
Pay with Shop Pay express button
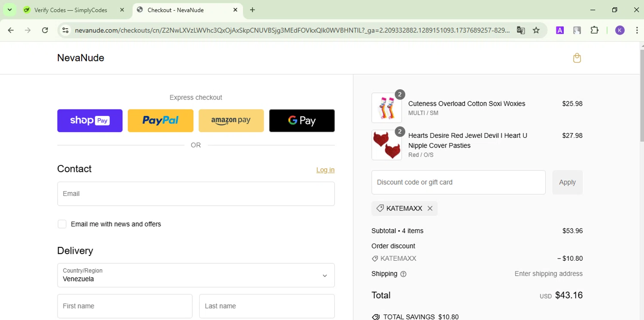click(x=90, y=121)
